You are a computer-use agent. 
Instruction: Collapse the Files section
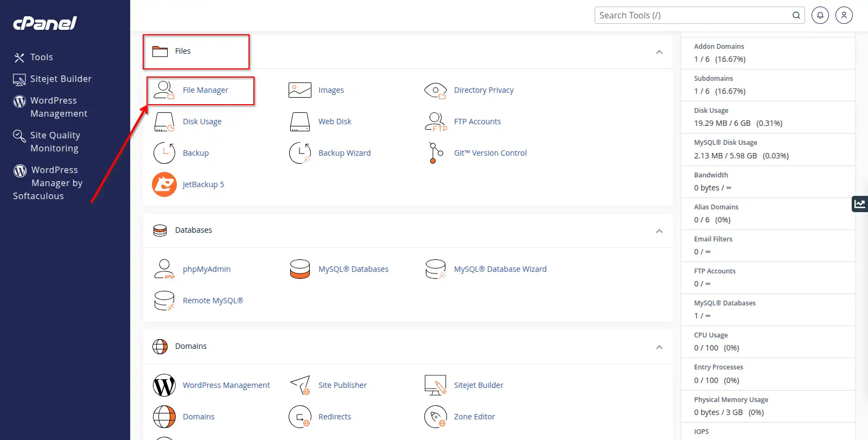click(x=659, y=52)
